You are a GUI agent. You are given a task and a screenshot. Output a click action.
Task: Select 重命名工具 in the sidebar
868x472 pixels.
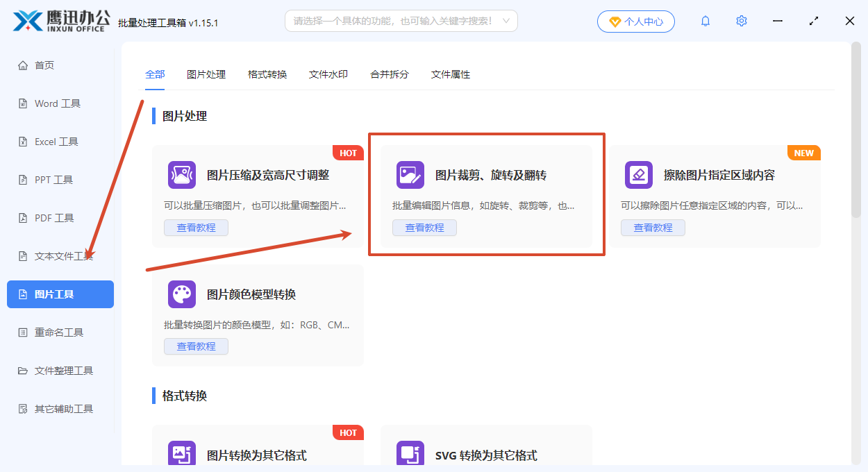[x=60, y=332]
